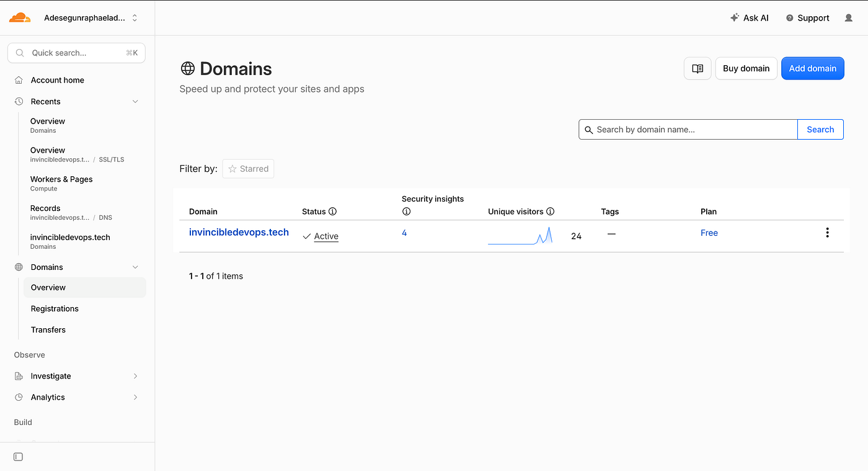
Task: Click the Ask AI sparkle button
Action: click(x=749, y=18)
